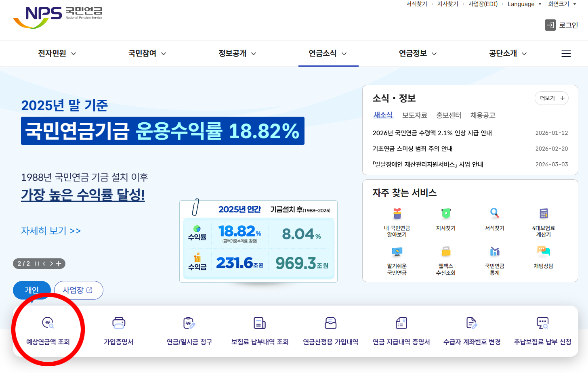
Task: Open 국민연금 통계 chart icon
Action: click(x=495, y=252)
